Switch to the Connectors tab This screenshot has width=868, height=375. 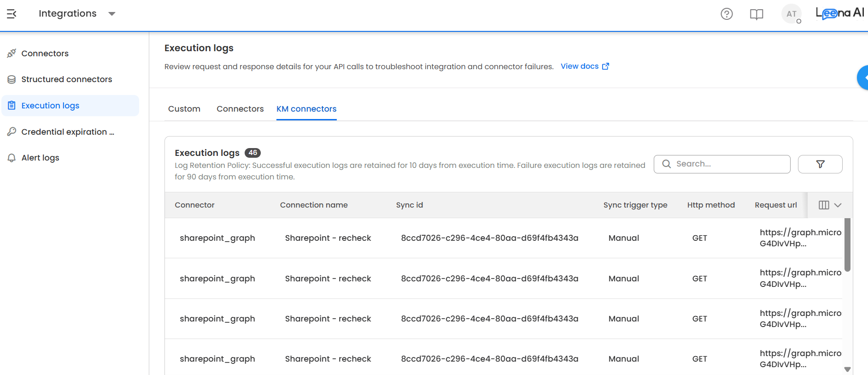click(x=240, y=109)
